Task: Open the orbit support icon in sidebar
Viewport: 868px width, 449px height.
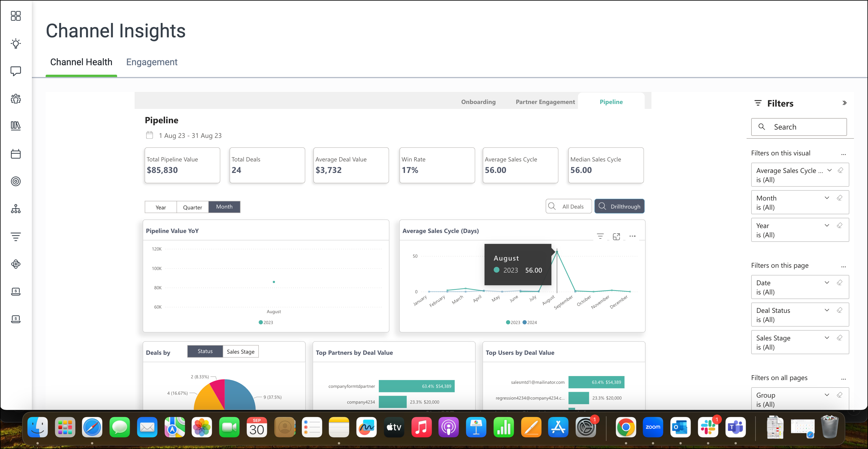Action: pos(15,264)
